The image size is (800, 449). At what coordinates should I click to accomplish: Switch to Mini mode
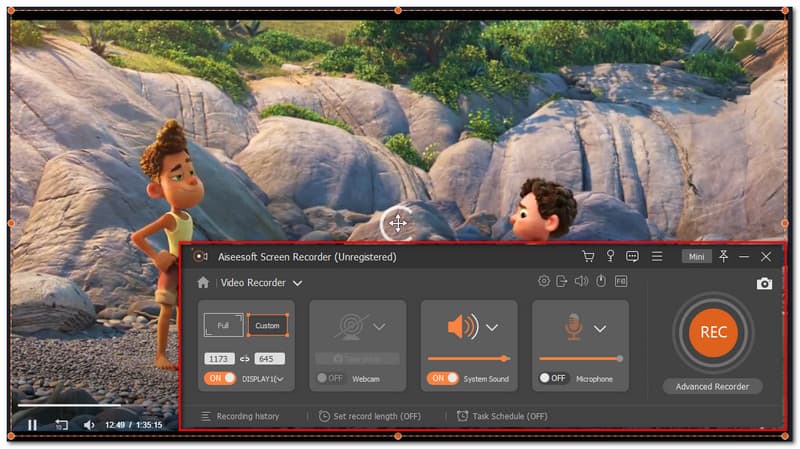click(x=696, y=257)
